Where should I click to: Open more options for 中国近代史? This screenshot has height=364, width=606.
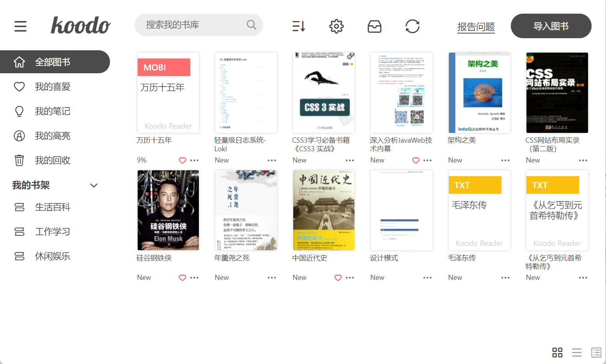click(x=350, y=277)
